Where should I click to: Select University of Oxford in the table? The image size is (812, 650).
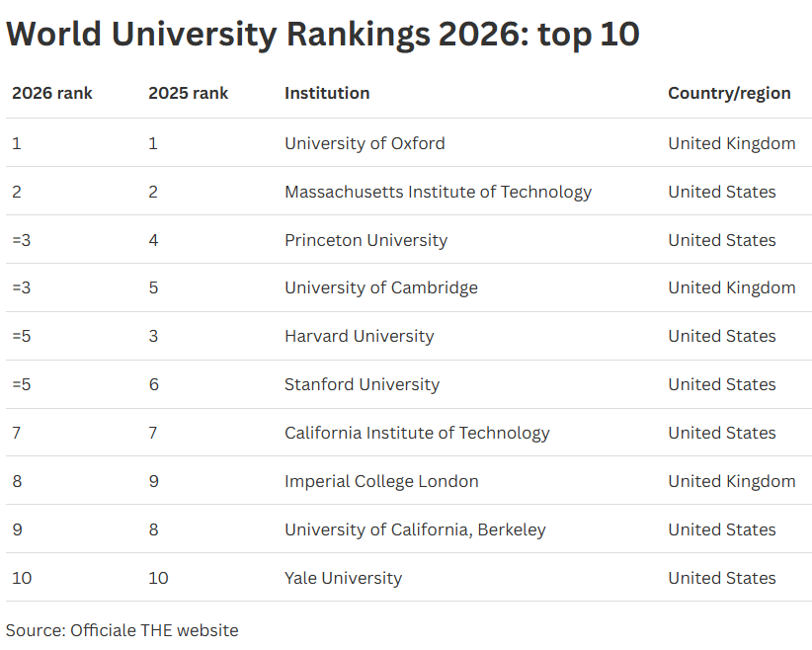[x=365, y=143]
